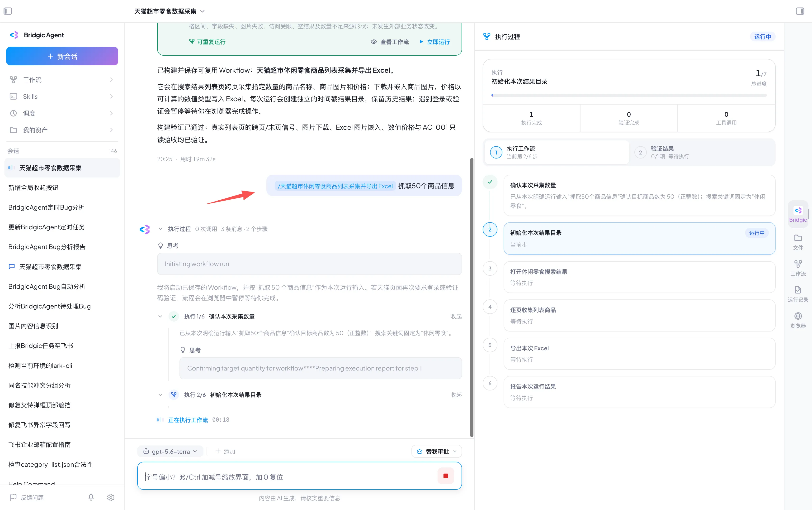The height and width of the screenshot is (510, 812).
Task: Click 添加 attachment button
Action: point(225,451)
